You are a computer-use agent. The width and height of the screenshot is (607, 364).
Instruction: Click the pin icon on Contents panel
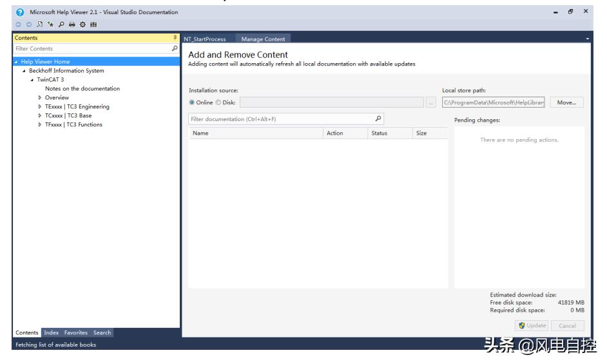[x=175, y=39]
